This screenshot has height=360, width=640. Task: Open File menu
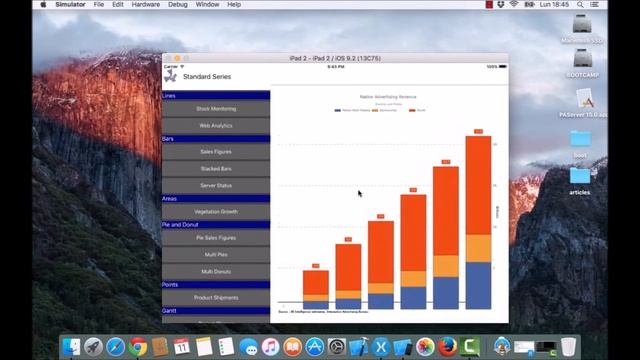coord(99,4)
